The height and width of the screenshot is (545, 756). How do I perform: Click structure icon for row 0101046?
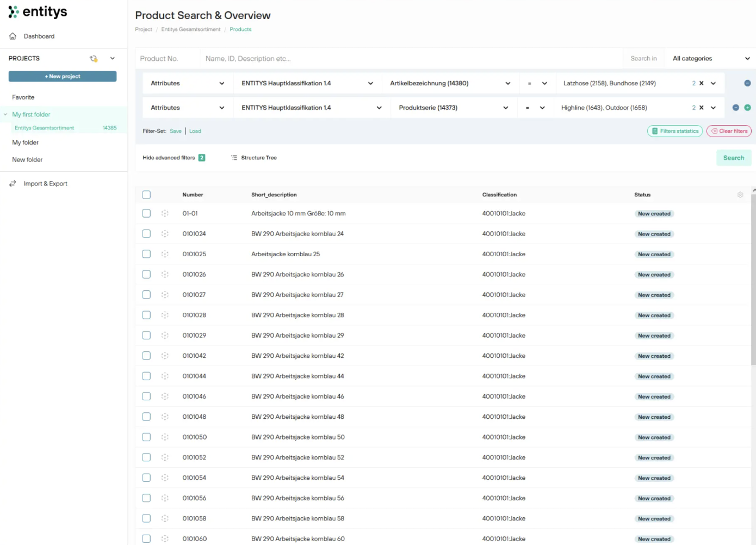tap(165, 397)
